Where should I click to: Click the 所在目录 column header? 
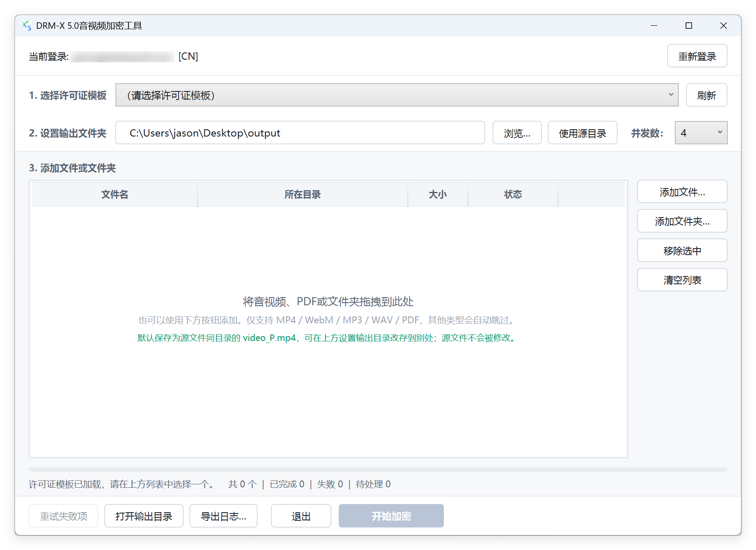(x=303, y=194)
